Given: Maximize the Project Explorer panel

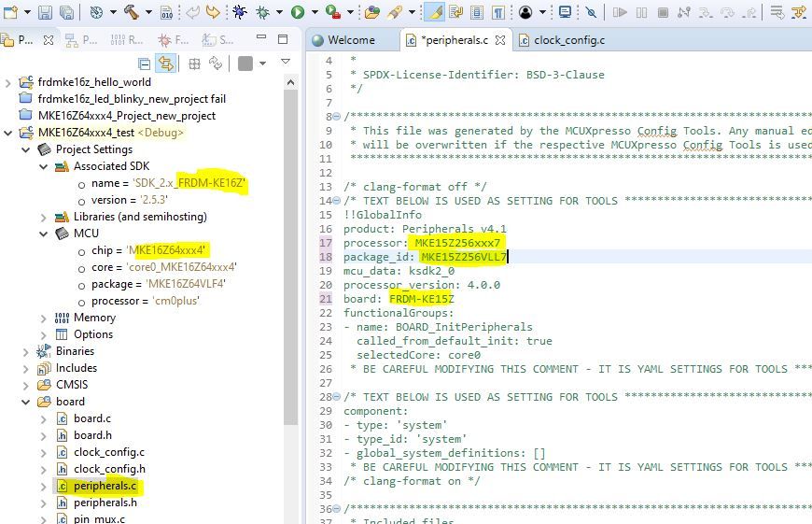Looking at the screenshot, I should [x=283, y=39].
